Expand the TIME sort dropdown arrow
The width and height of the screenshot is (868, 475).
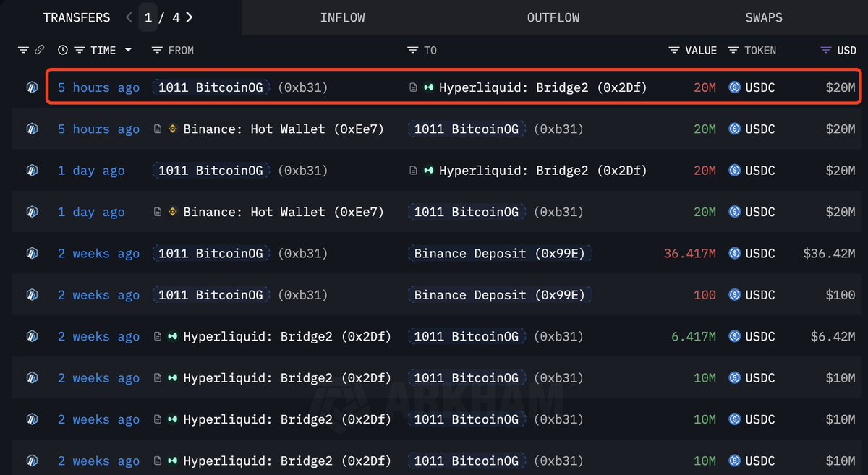[129, 50]
